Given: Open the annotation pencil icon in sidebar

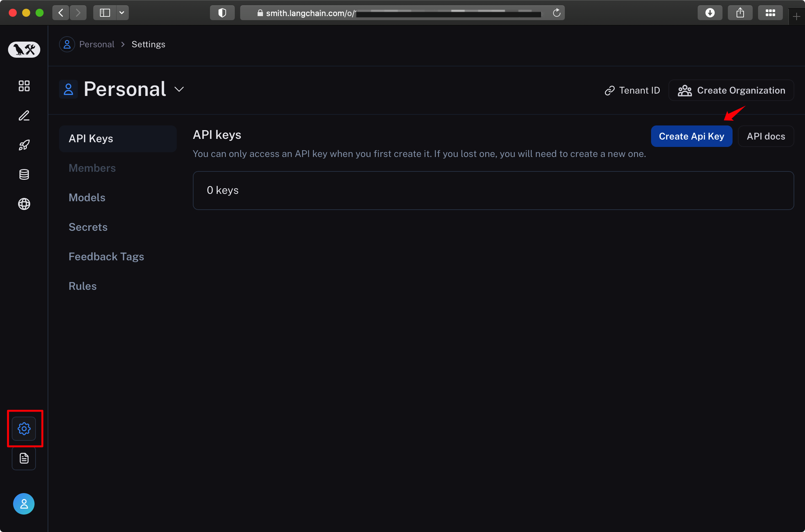Looking at the screenshot, I should click(x=24, y=115).
